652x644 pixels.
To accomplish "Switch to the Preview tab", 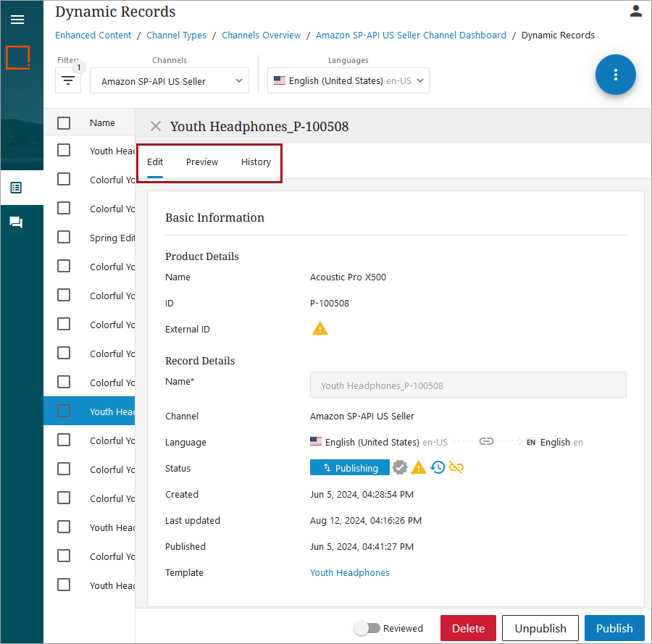I will [x=201, y=162].
